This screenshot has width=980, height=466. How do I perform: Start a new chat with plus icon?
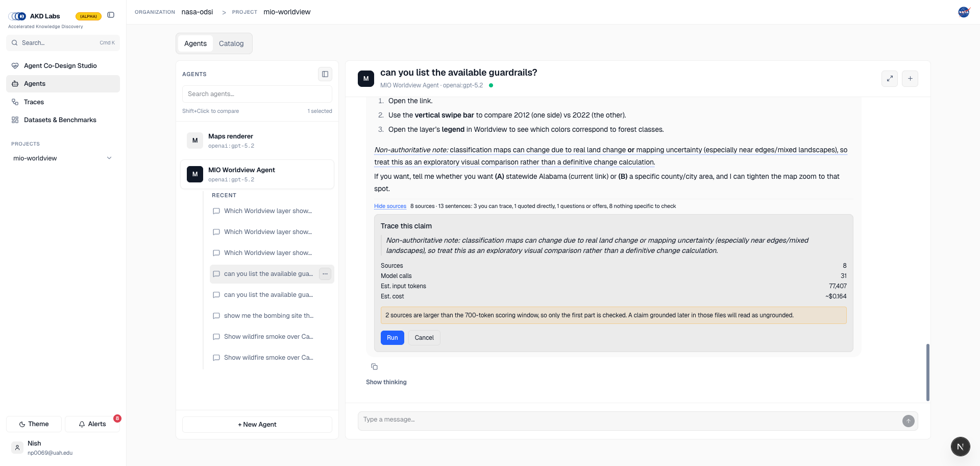(910, 79)
